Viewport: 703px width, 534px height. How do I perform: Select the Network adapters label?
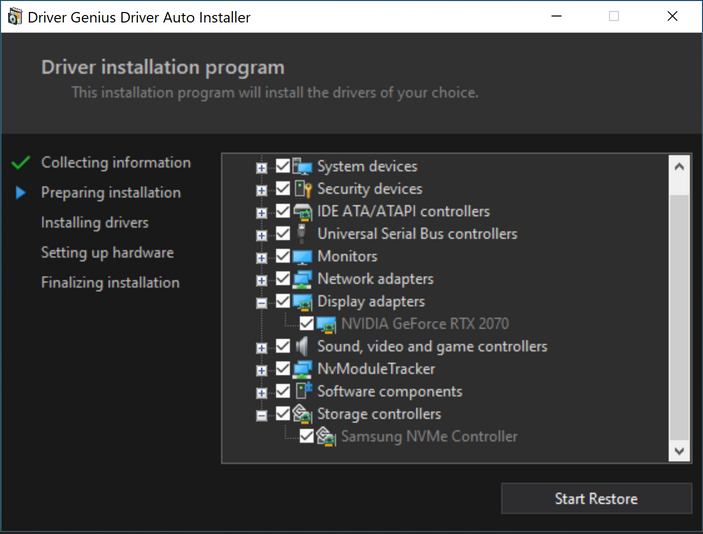click(x=375, y=279)
